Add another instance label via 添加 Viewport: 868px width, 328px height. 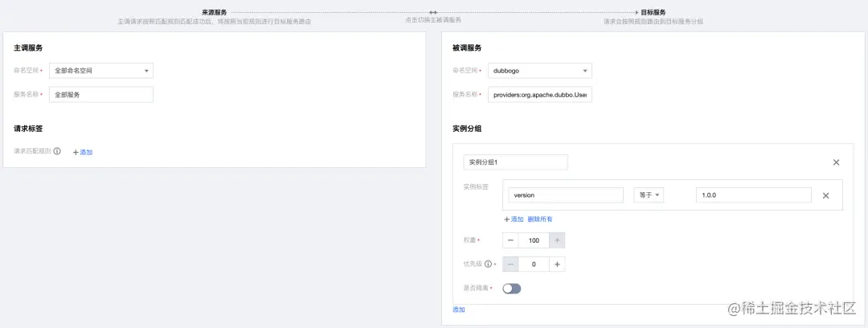(514, 219)
